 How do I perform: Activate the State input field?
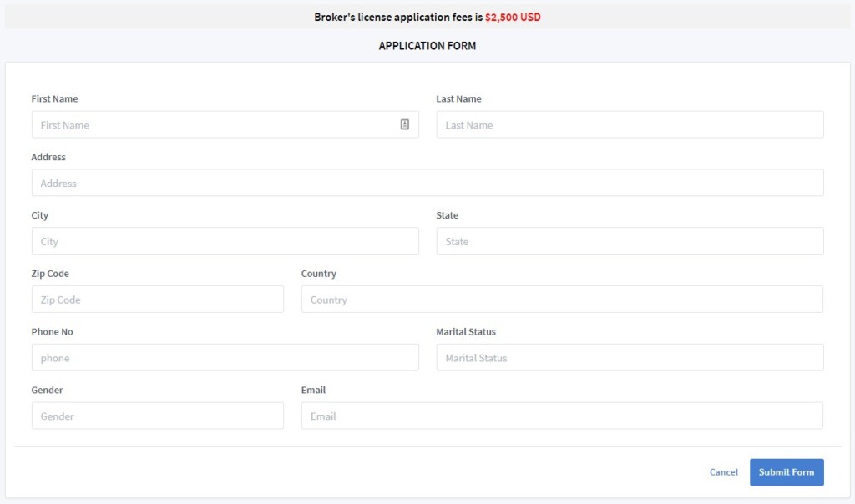pyautogui.click(x=630, y=241)
